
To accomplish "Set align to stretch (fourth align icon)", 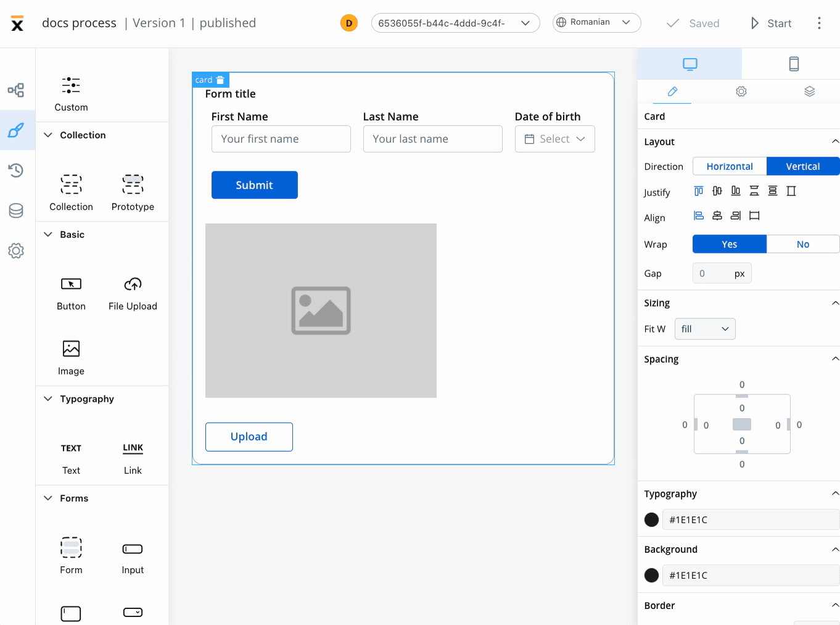I will 754,216.
